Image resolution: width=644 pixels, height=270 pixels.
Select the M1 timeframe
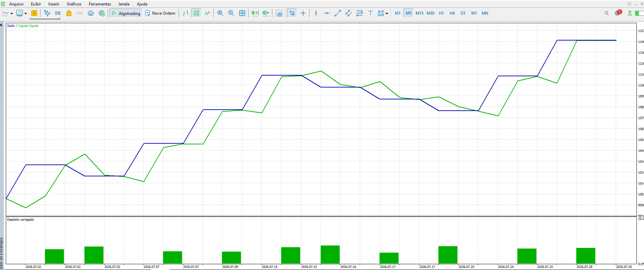[398, 13]
